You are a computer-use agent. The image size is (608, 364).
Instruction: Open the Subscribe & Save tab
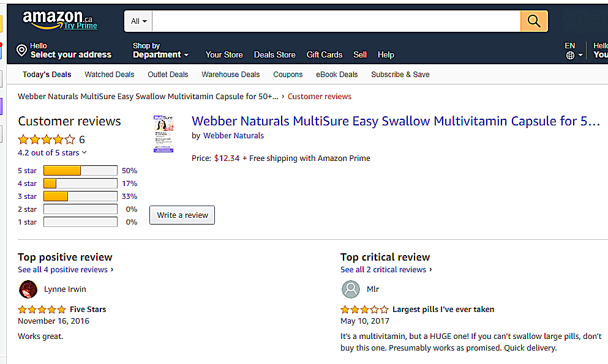(400, 75)
